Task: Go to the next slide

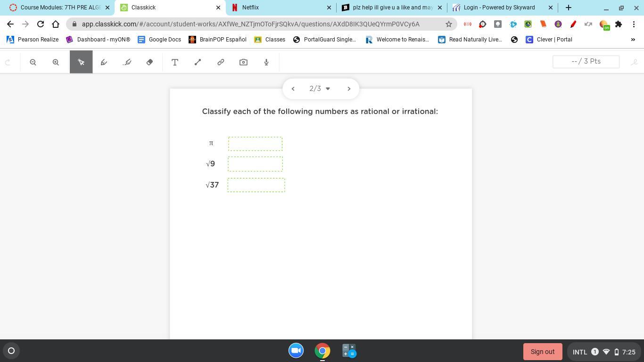Action: tap(349, 89)
